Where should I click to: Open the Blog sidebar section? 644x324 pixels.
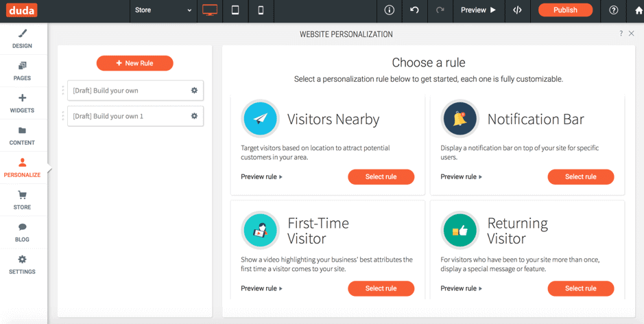22,232
